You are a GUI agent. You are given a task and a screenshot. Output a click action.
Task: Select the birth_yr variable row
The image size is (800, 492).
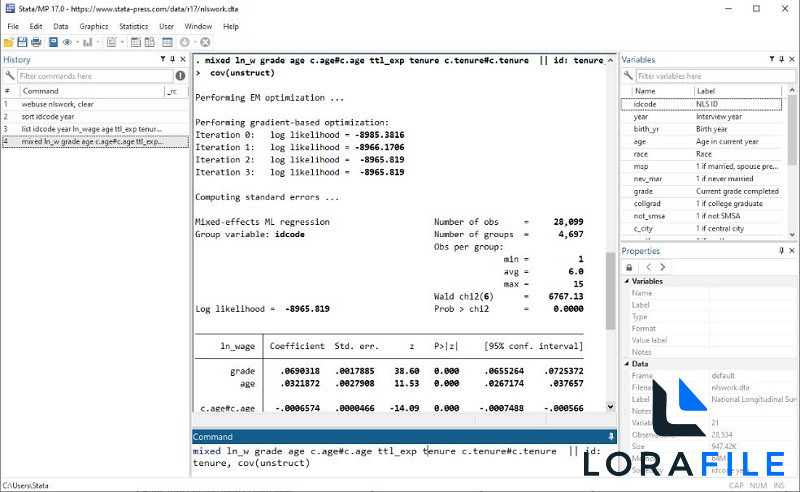click(702, 129)
